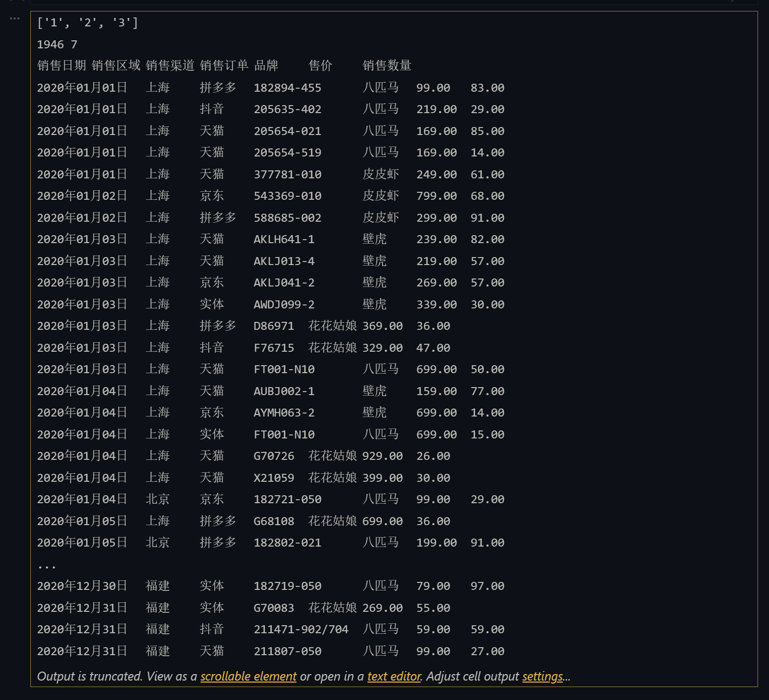Click the 销售日期 column header text

click(61, 66)
